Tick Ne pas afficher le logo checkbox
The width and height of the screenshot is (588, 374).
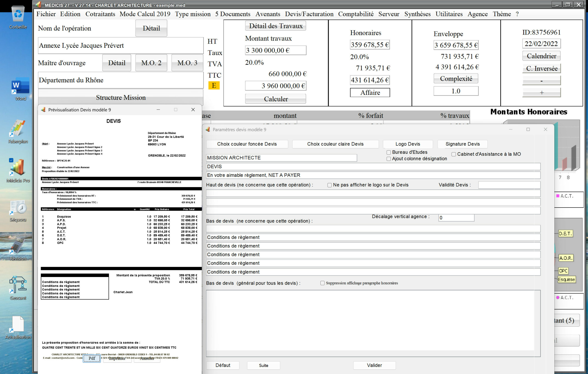(329, 185)
